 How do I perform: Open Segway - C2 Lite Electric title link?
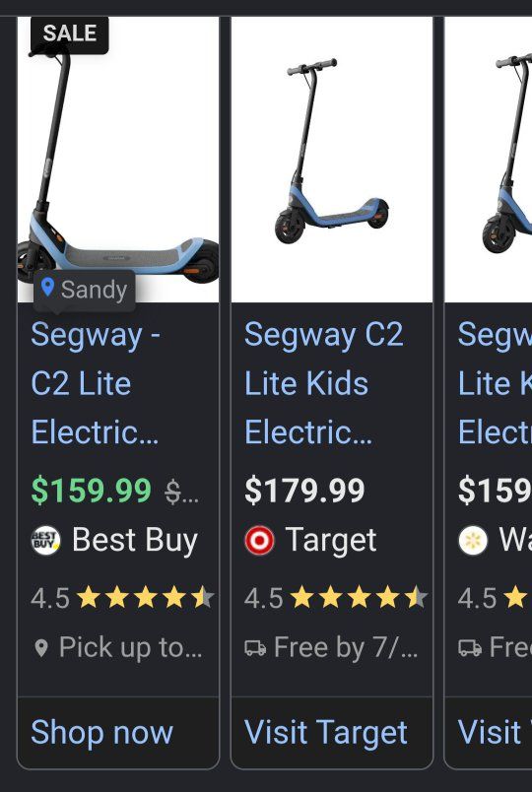[x=96, y=384]
